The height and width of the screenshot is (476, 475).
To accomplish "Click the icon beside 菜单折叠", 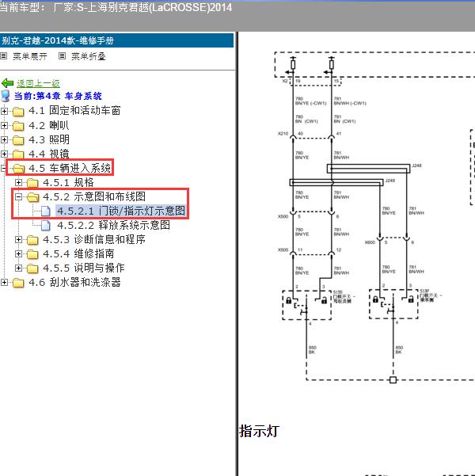I will [62, 56].
